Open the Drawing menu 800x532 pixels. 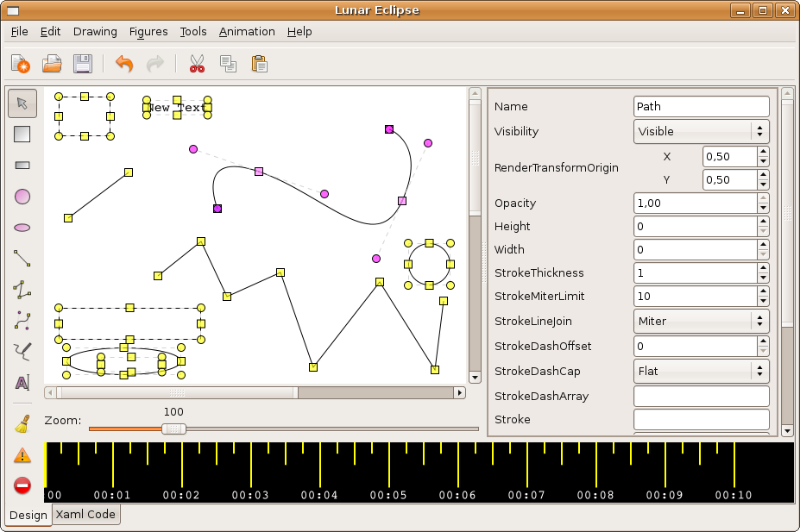tap(95, 32)
